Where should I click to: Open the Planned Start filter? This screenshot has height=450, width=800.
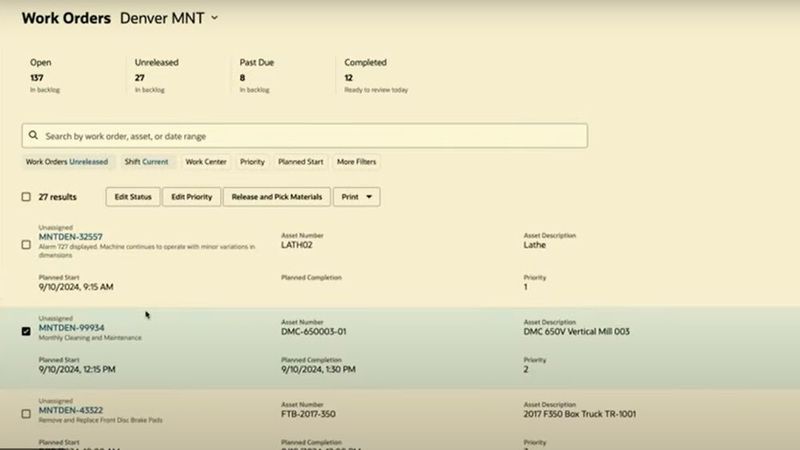click(301, 161)
